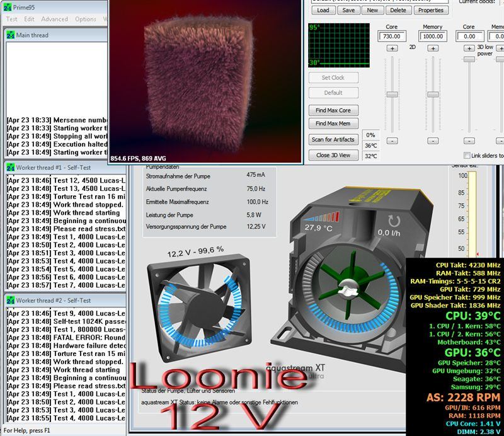Viewport: 504px width, 436px height.
Task: Start Find Max Mem
Action: (333, 123)
